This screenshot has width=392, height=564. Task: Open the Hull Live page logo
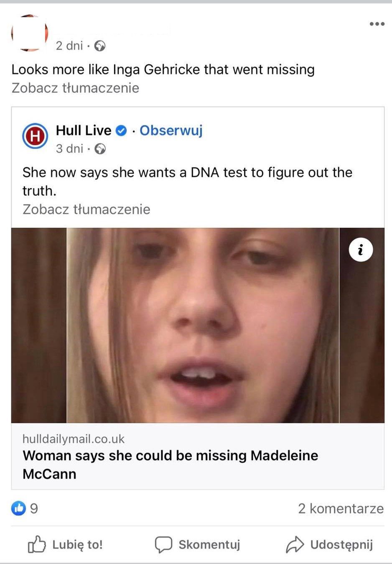click(35, 136)
